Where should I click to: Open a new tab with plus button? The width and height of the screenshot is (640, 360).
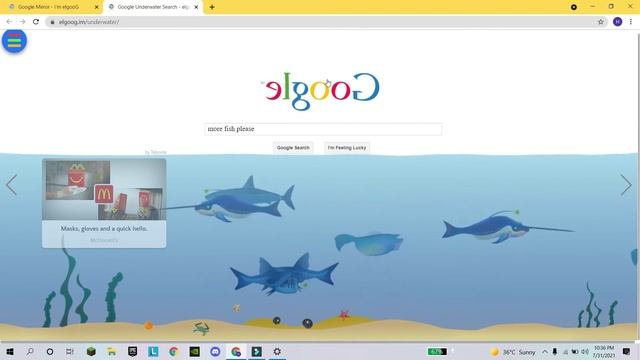(x=212, y=7)
